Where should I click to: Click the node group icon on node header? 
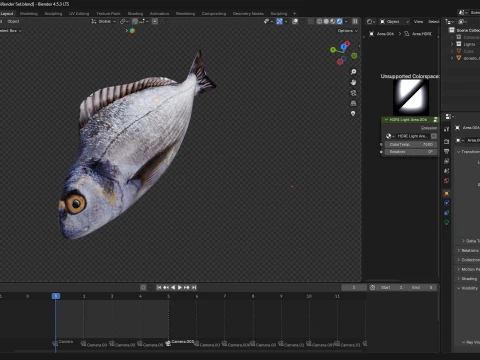click(x=435, y=119)
